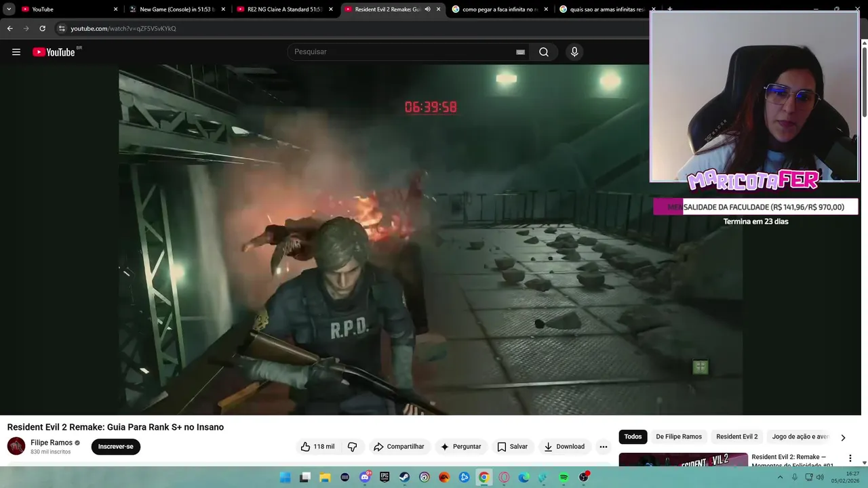Click the browser forward arrow

click(x=26, y=28)
